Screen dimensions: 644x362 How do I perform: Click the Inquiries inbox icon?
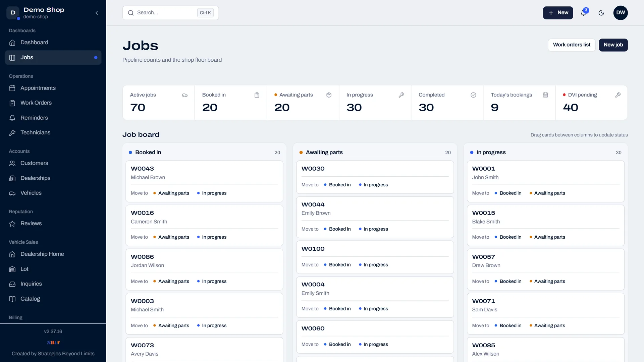[12, 284]
